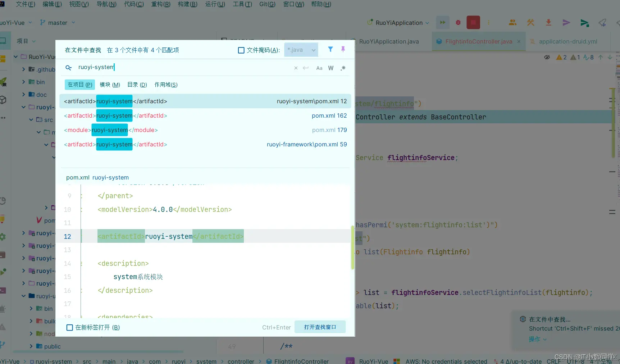This screenshot has height=364, width=620.
Task: Click the preview pane vertical scrollbar
Action: click(x=352, y=248)
